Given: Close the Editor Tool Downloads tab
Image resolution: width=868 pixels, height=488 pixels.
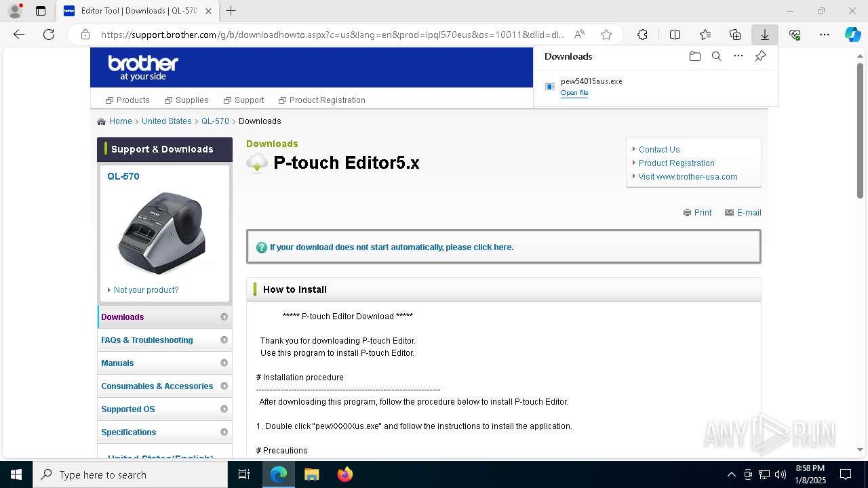Looking at the screenshot, I should [x=209, y=11].
